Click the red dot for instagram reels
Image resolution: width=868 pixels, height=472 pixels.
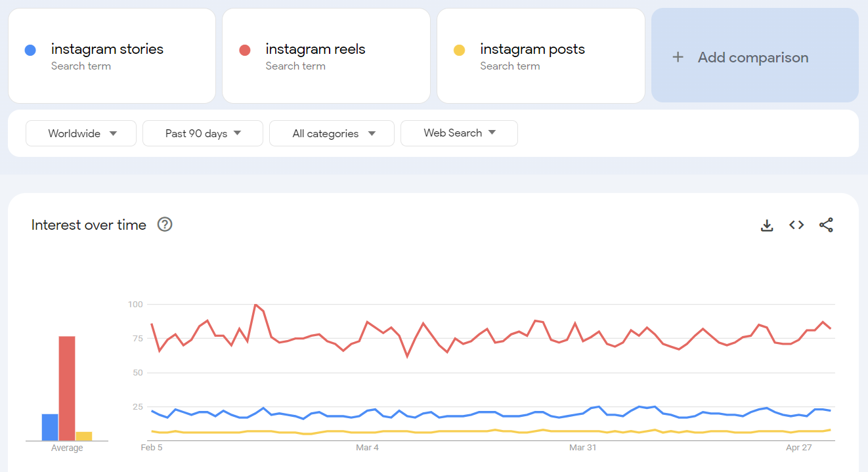coord(244,49)
